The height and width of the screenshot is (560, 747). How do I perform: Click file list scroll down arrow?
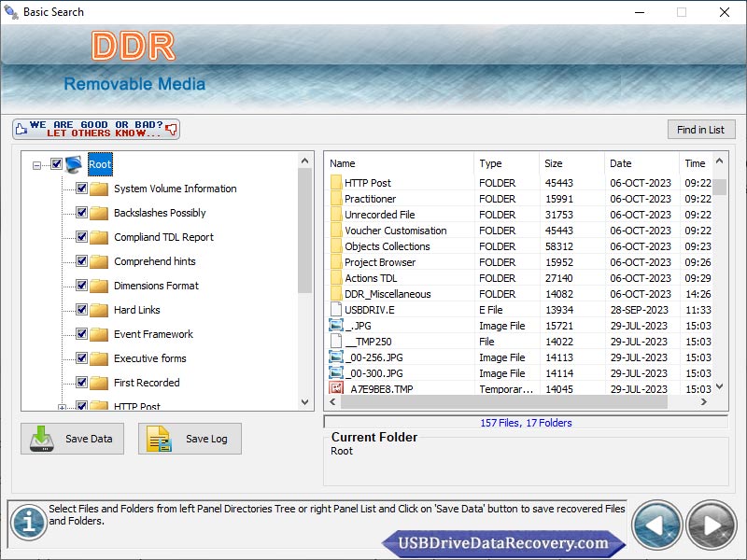pos(719,386)
